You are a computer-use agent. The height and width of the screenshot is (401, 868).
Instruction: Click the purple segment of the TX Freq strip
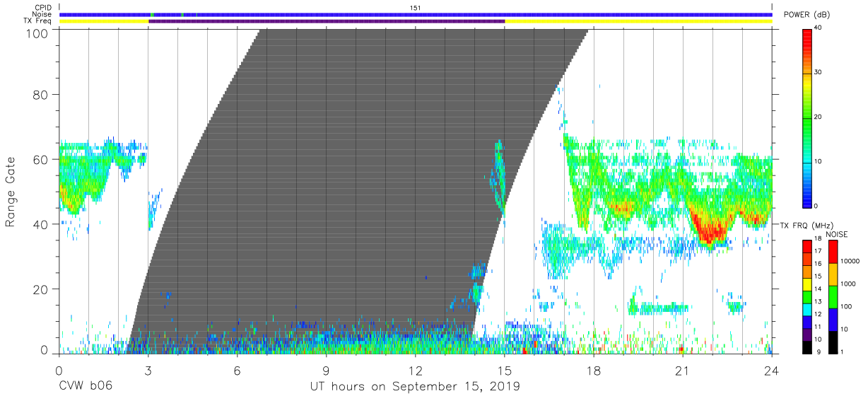click(x=327, y=21)
